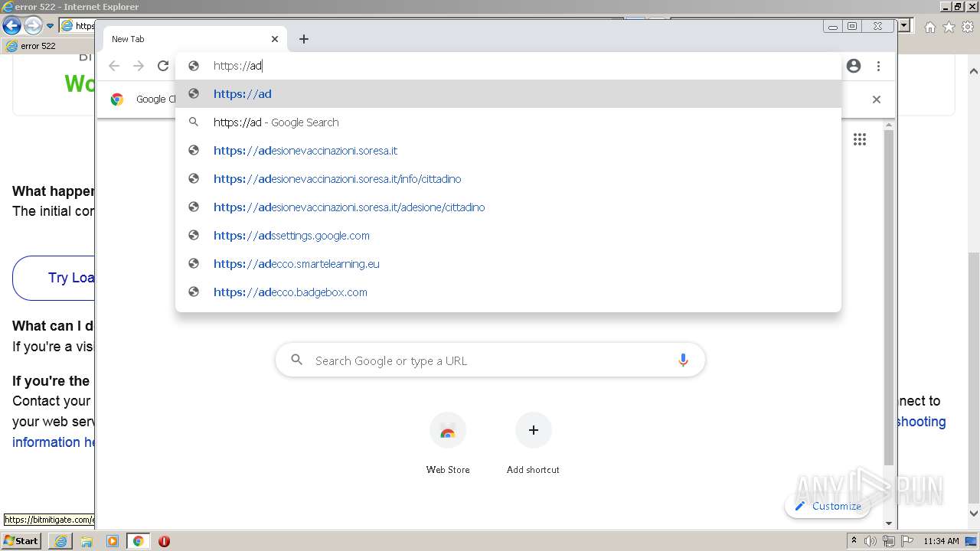
Task: Open Internet Explorer's Home icon
Action: (929, 27)
